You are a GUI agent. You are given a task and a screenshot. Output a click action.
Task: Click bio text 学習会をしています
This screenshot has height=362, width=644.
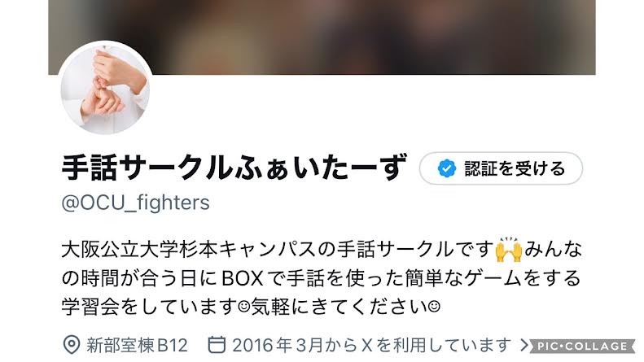tap(150, 307)
